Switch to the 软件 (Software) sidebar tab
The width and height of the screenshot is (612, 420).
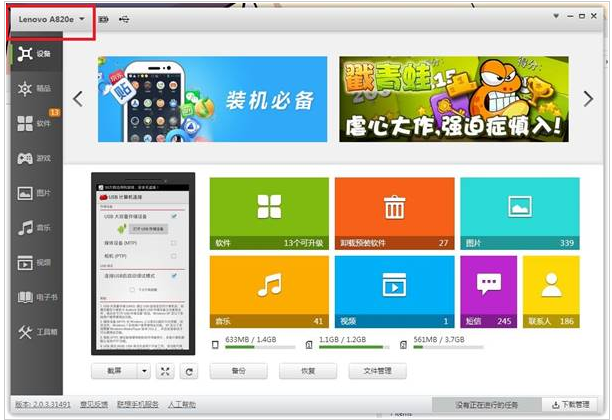point(32,124)
